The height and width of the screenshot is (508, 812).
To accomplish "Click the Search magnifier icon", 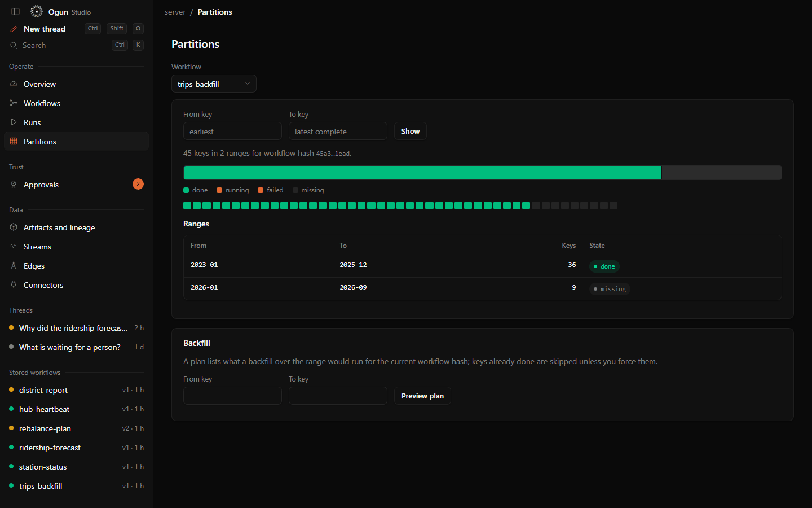I will (14, 45).
